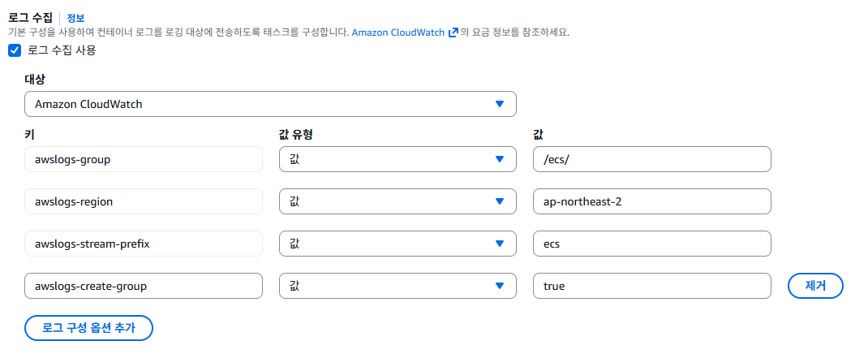The image size is (868, 354).
Task: Open 값 유형 dropdown for awslogs-group
Action: [x=397, y=159]
